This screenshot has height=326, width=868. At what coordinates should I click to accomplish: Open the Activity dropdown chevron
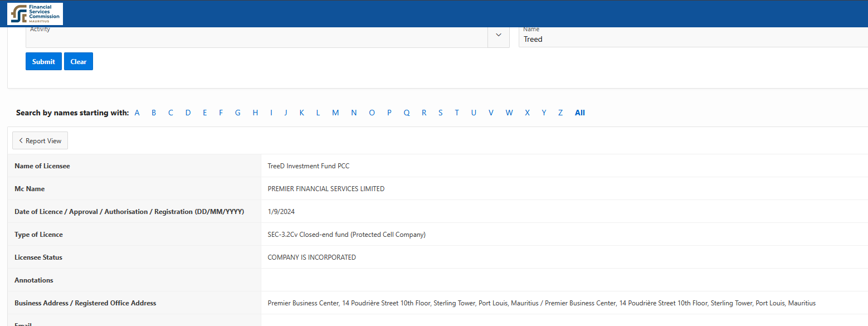click(498, 35)
